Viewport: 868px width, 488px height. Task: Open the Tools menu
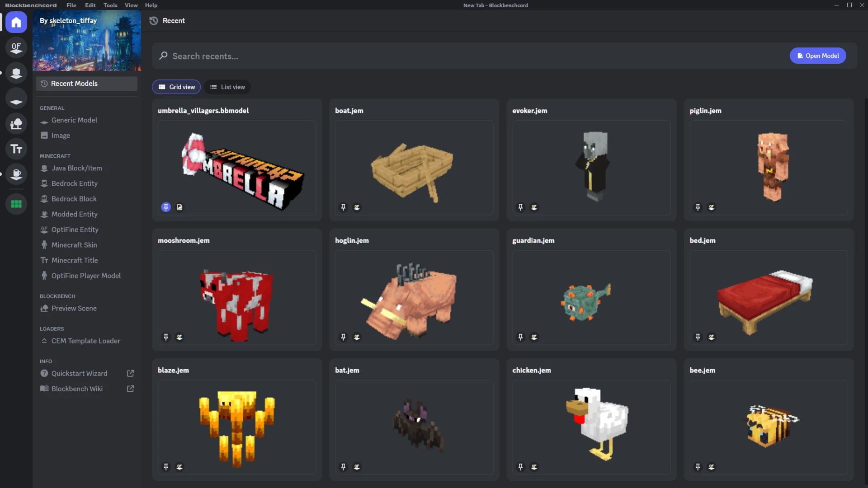point(110,5)
